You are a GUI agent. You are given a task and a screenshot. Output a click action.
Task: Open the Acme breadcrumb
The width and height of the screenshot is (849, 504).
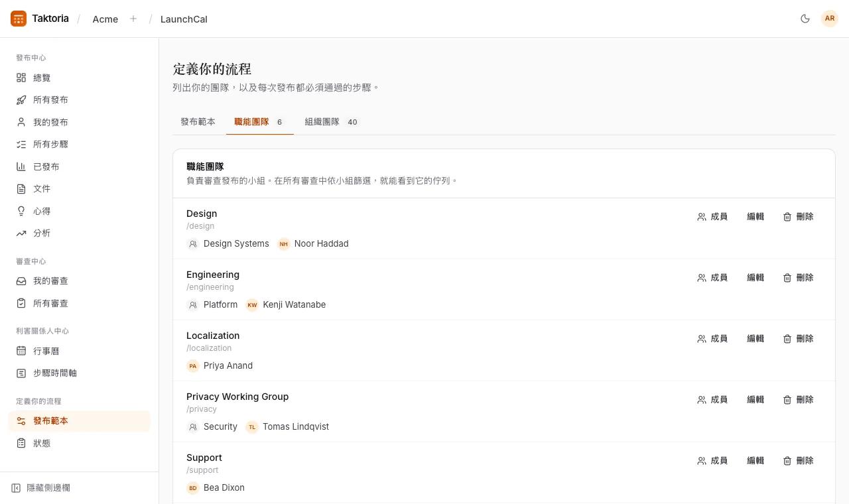click(105, 19)
